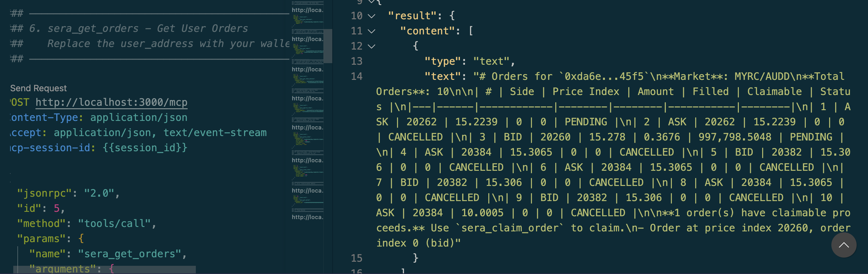This screenshot has width=868, height=274.
Task: Click the comment starting "Replace the user_address"
Action: [x=168, y=44]
